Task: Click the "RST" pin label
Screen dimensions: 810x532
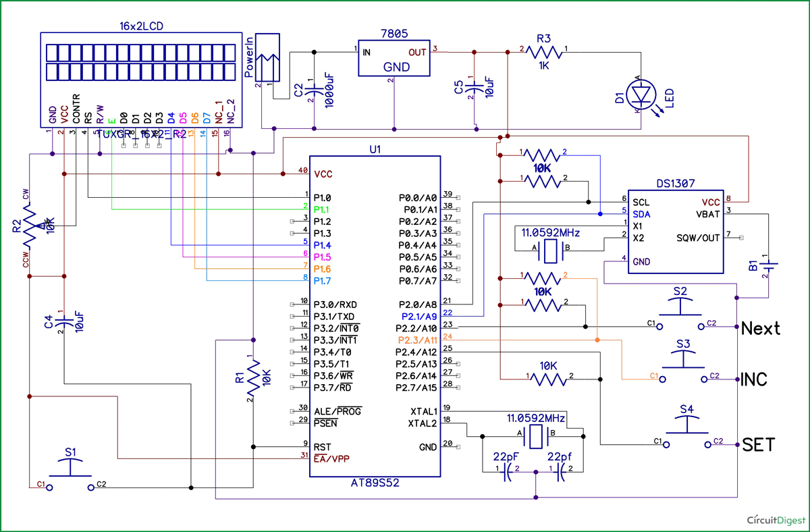Action: 321,446
